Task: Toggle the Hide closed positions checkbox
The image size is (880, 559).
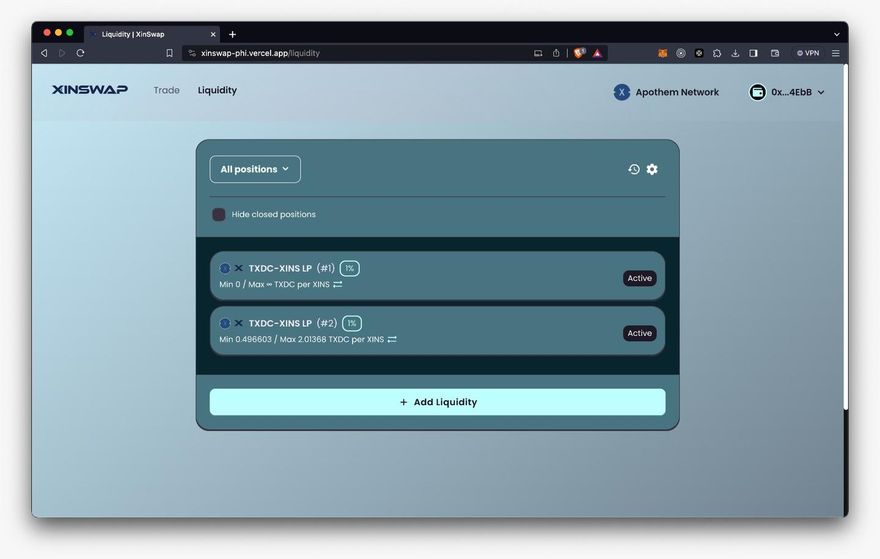Action: point(218,214)
